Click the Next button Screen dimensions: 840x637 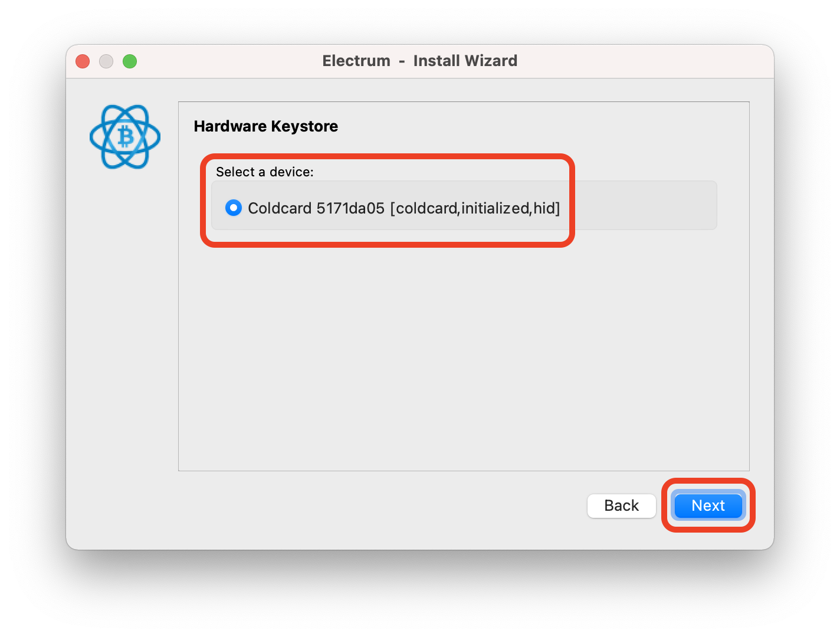pos(708,505)
